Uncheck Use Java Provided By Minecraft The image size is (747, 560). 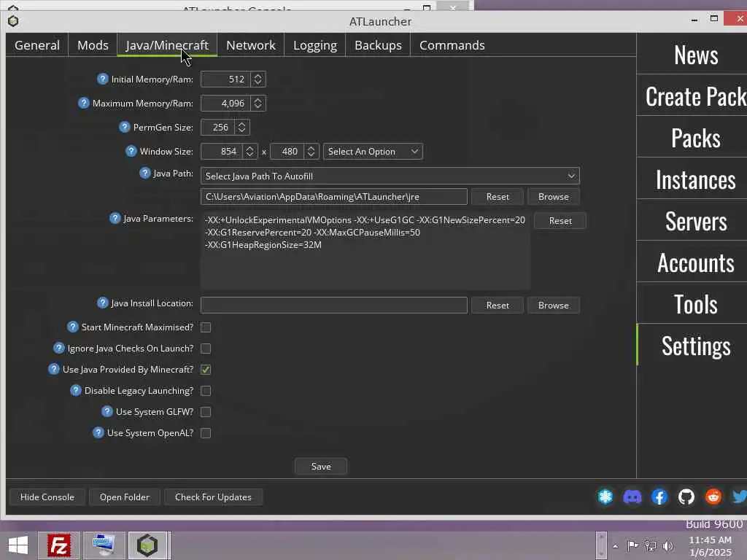coord(206,370)
